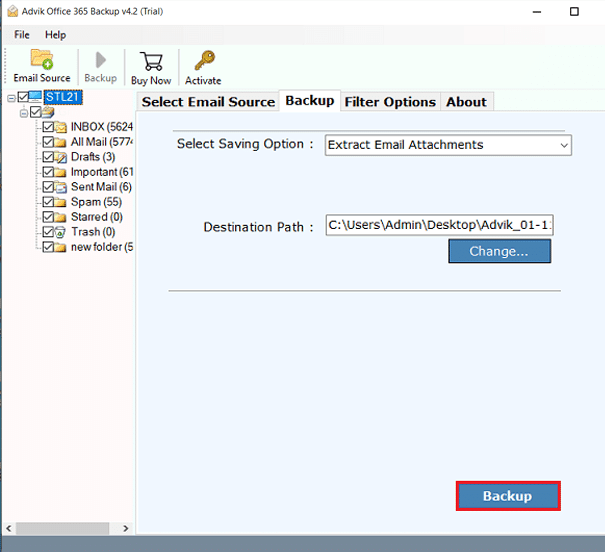Click the Trash bin icon
Viewport: 605px width, 552px height.
tap(60, 232)
